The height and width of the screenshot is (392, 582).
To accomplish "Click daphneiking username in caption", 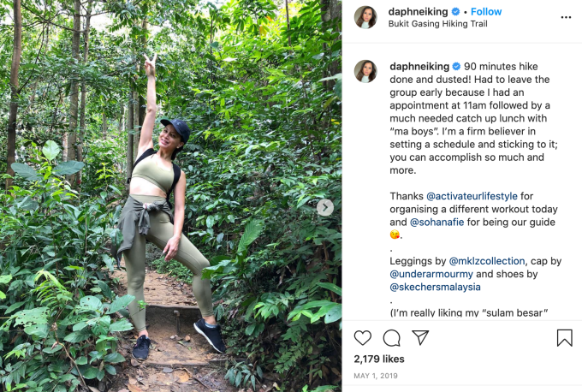I will coord(419,66).
